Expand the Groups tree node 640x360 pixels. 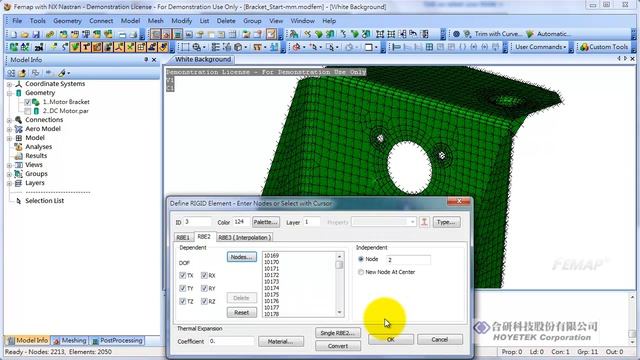coord(9,174)
